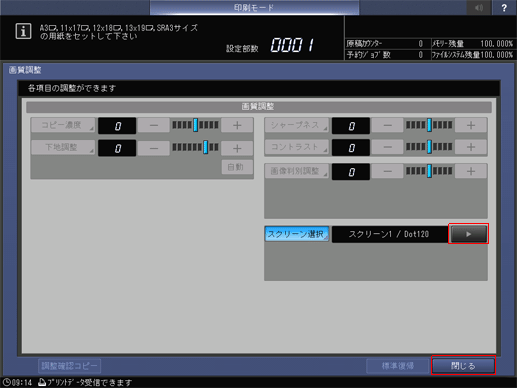Click the help question mark icon
This screenshot has width=517, height=388.
pyautogui.click(x=504, y=7)
